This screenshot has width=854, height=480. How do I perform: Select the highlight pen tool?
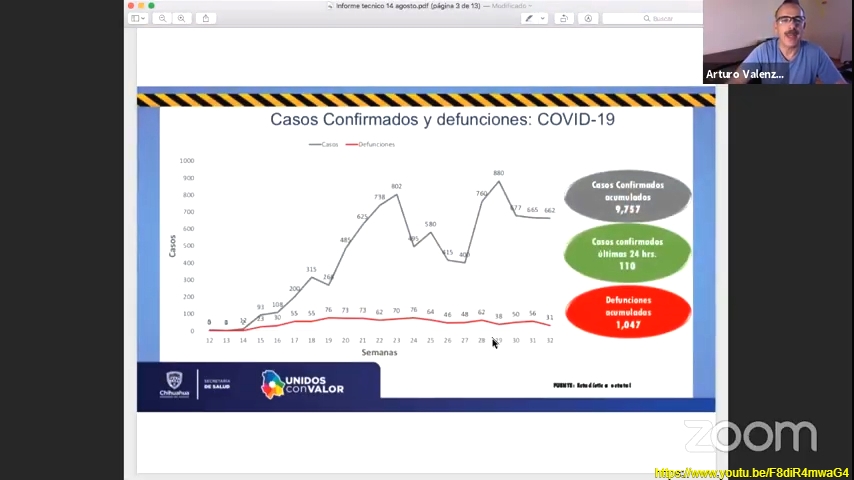tap(529, 18)
